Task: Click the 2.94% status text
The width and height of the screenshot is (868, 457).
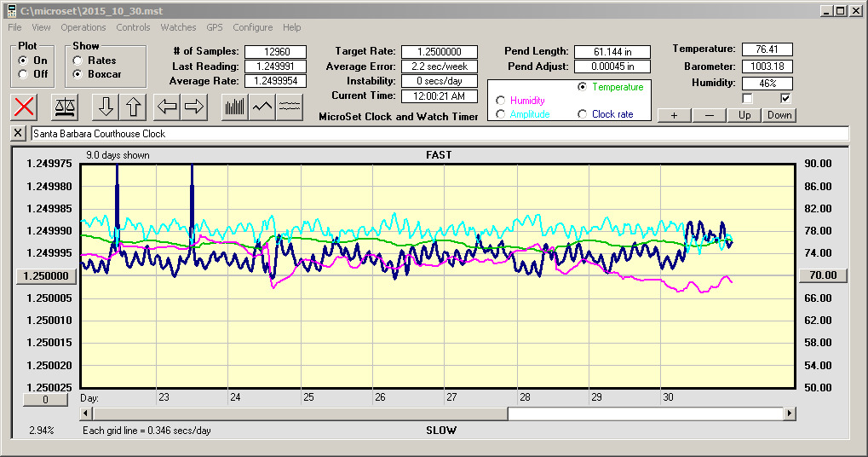Action: 42,431
